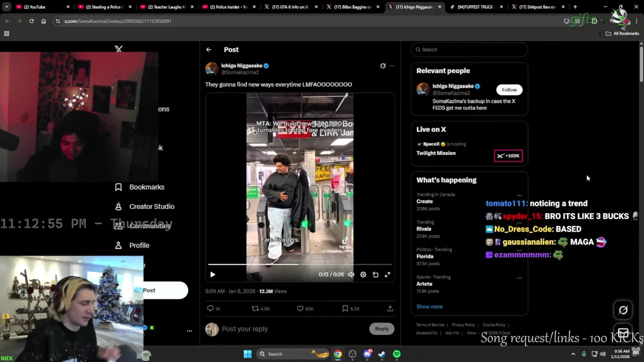This screenshot has height=362, width=644.
Task: Switch to the TUFFEST TRUCK browser tab
Action: click(x=476, y=7)
